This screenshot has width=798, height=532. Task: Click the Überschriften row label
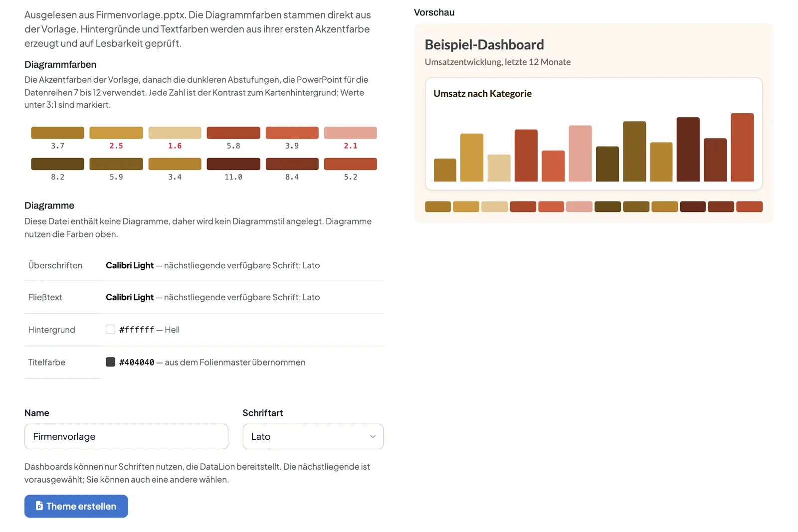tap(55, 265)
